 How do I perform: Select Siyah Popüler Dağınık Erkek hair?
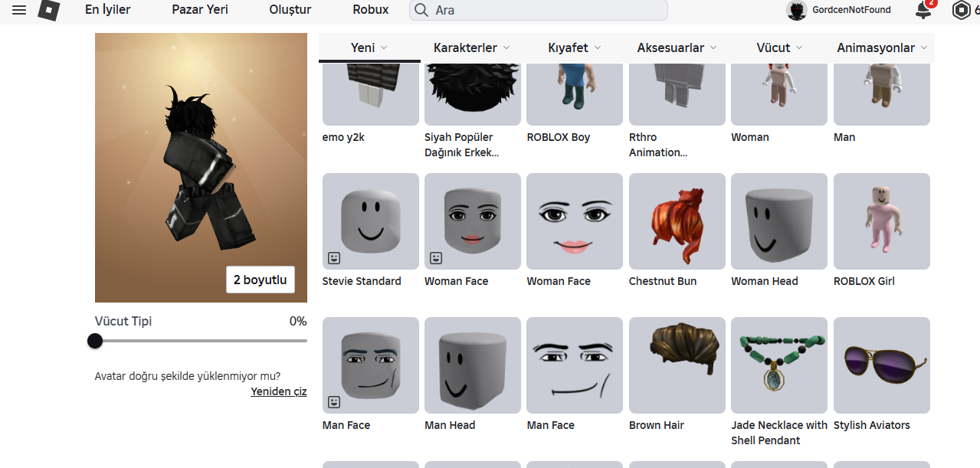473,94
